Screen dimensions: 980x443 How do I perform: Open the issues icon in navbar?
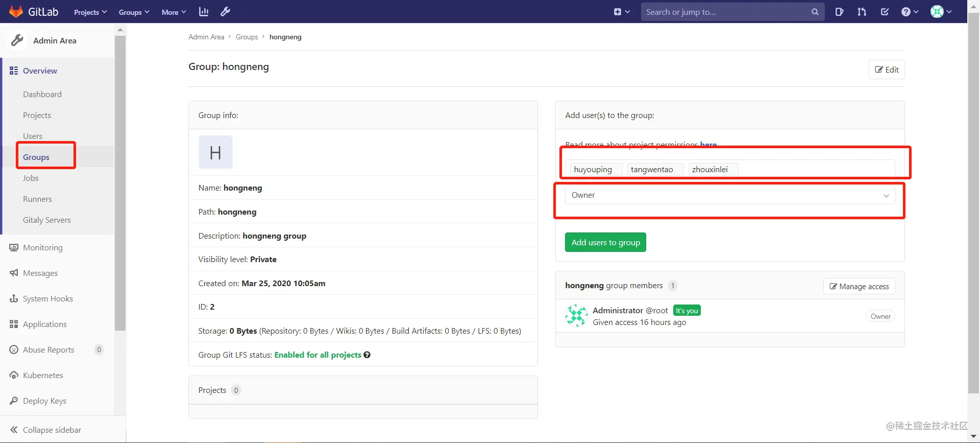[839, 12]
